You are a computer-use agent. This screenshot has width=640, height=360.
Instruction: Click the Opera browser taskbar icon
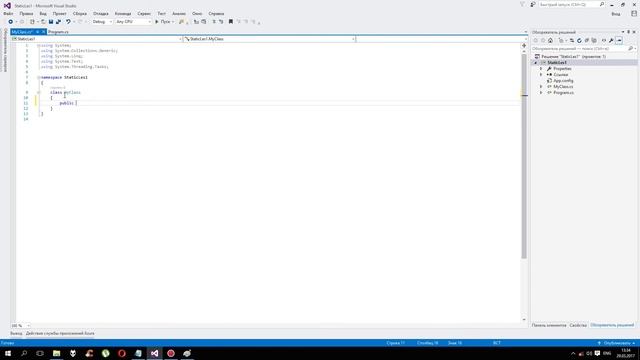[x=122, y=353]
